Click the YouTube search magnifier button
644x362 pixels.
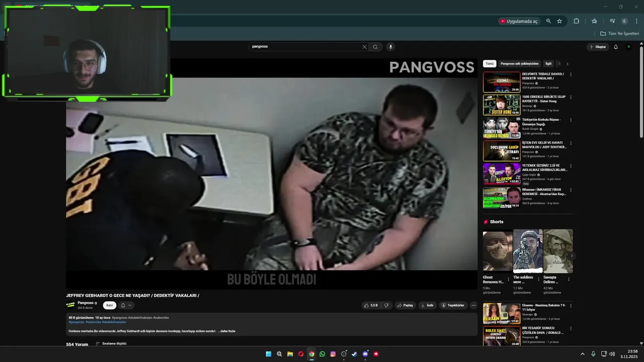coord(375,47)
